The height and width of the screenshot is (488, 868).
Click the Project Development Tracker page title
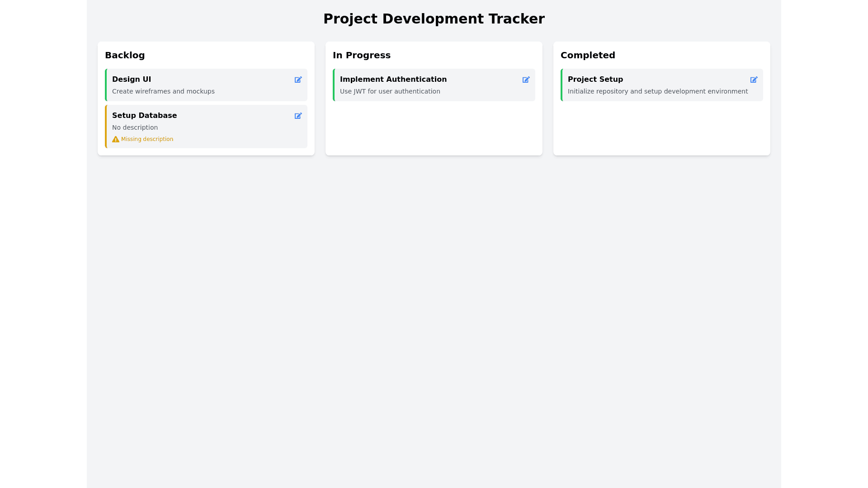tap(434, 19)
